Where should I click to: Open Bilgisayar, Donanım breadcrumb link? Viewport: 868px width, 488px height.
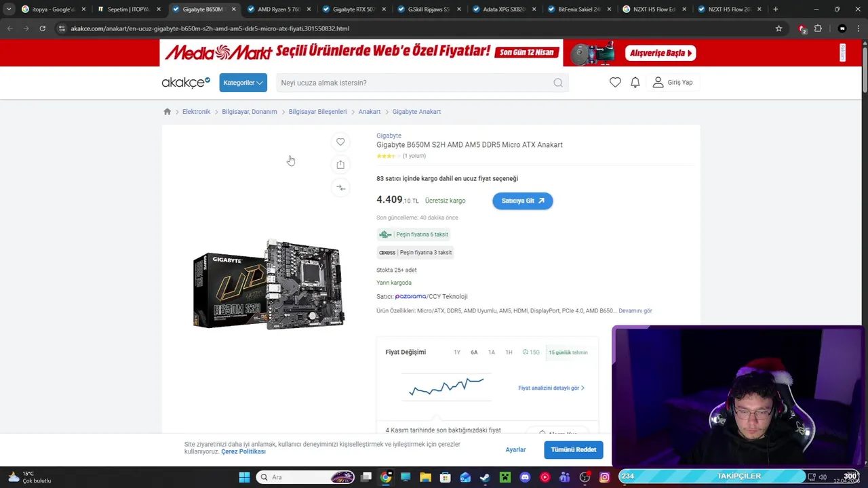(250, 111)
